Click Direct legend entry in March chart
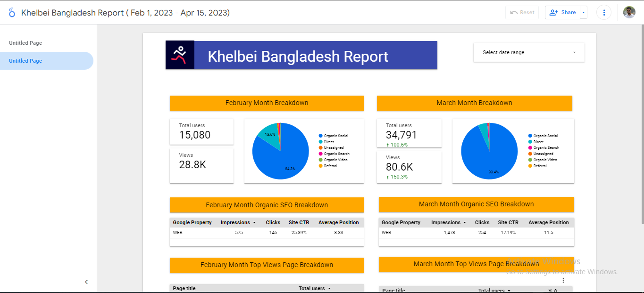The image size is (644, 293). [536, 142]
